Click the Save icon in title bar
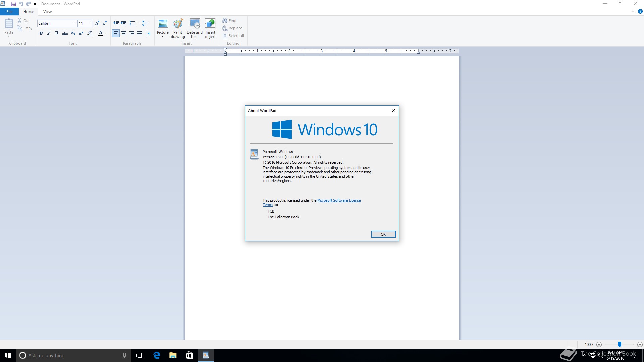This screenshot has height=362, width=644. pyautogui.click(x=14, y=4)
